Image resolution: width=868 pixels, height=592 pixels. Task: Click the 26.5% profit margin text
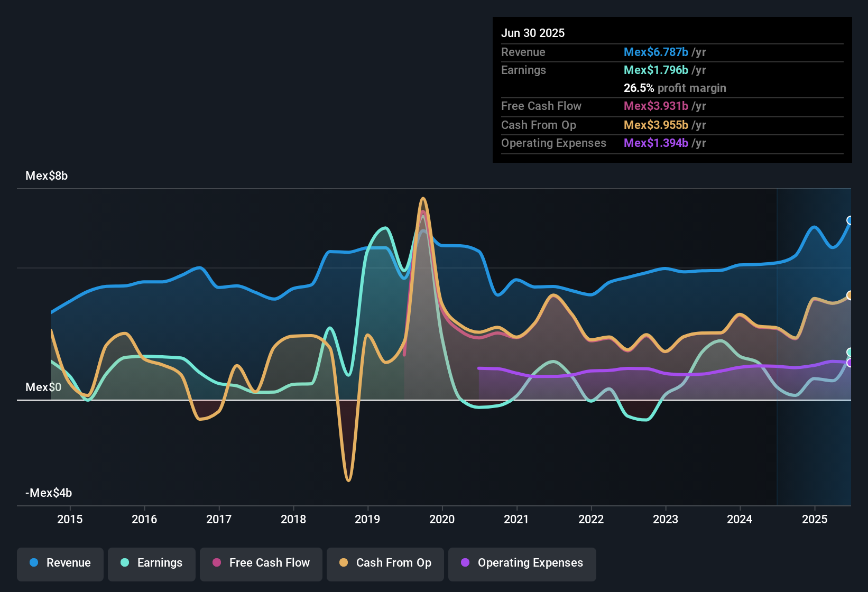[675, 88]
